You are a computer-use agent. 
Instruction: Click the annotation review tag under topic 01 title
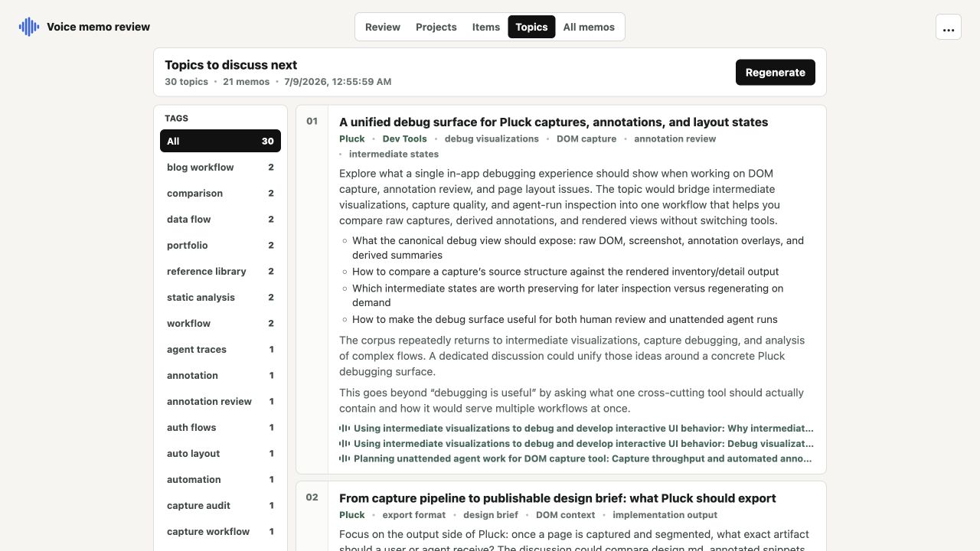[675, 139]
